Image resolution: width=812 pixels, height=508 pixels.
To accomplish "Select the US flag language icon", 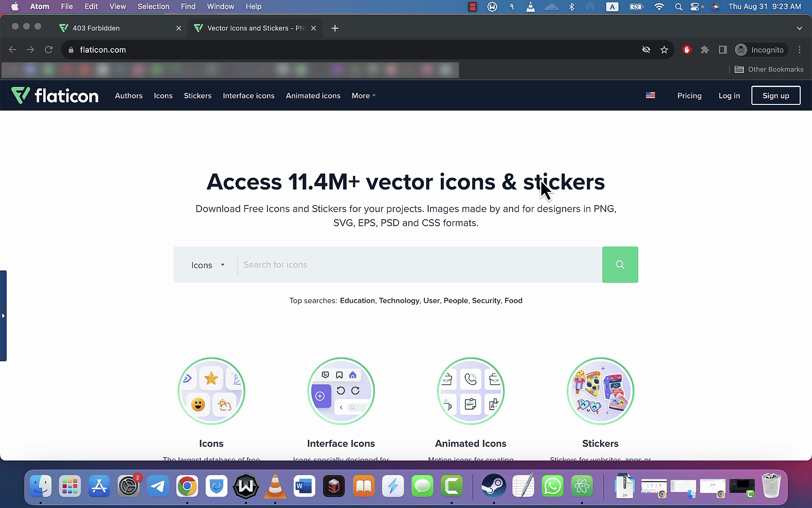I will (650, 95).
